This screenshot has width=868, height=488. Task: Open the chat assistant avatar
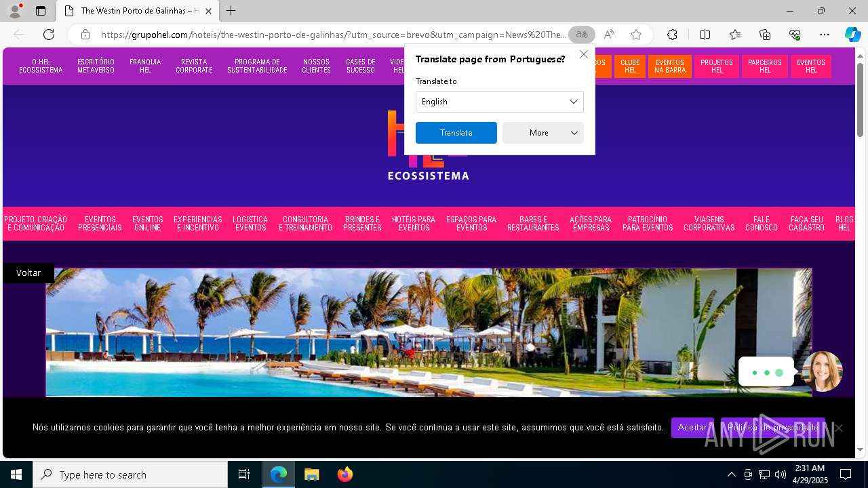[823, 371]
